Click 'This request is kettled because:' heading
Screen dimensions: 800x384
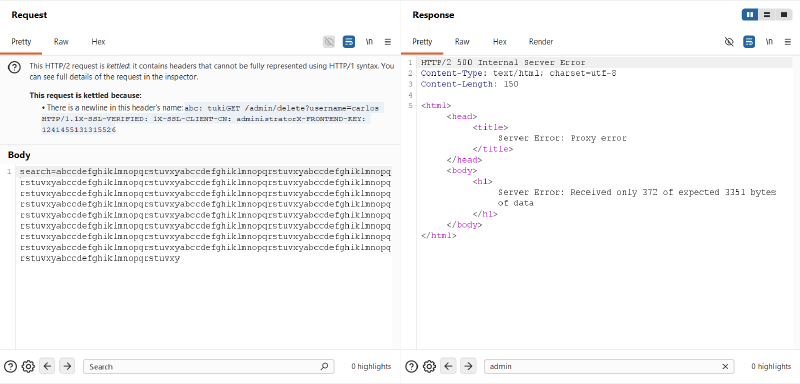[85, 95]
